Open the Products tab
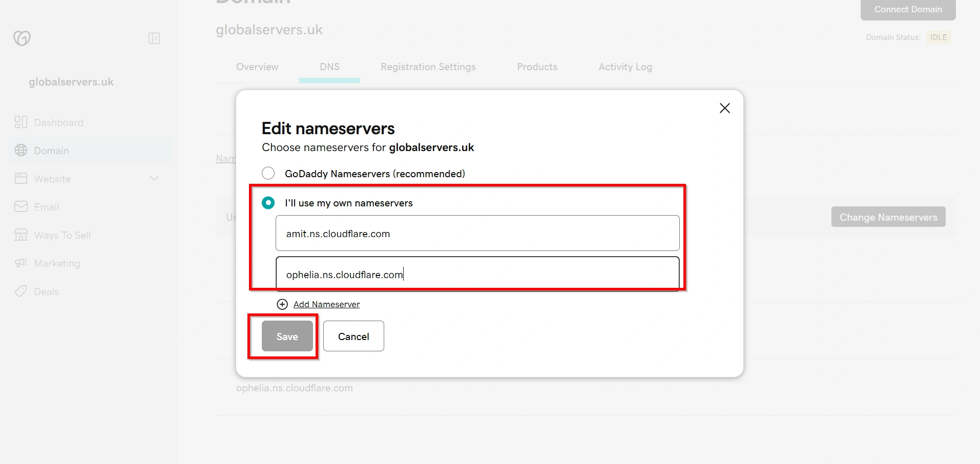This screenshot has width=980, height=464. point(537,67)
